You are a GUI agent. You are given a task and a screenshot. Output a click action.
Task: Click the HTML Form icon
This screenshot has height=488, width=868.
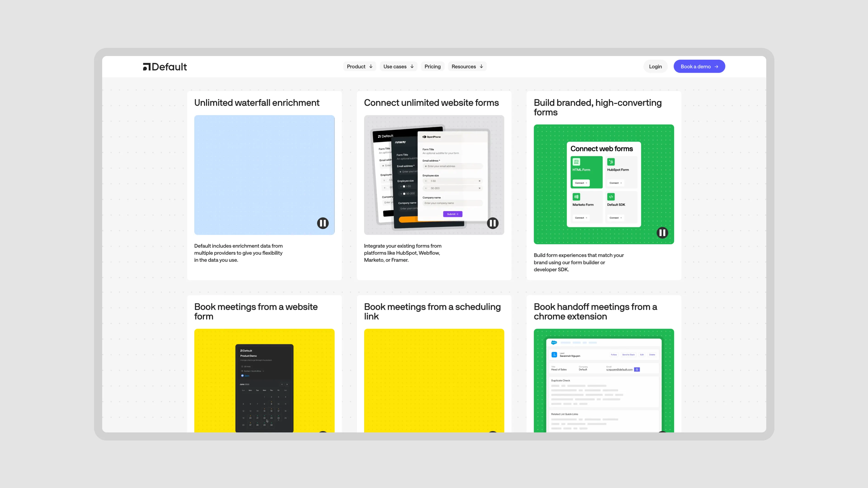click(576, 162)
